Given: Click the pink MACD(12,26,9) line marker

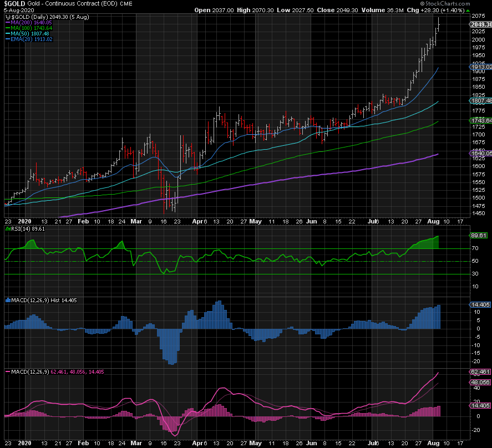Looking at the screenshot, I should pos(7,371).
